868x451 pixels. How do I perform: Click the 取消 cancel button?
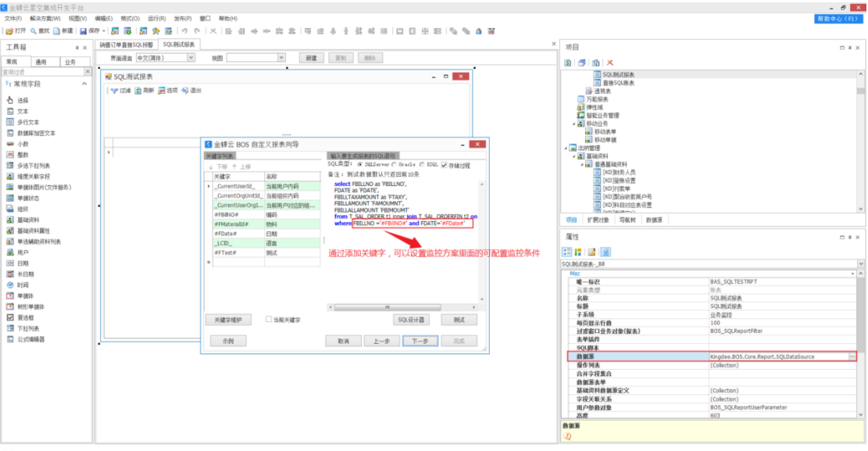coord(343,341)
